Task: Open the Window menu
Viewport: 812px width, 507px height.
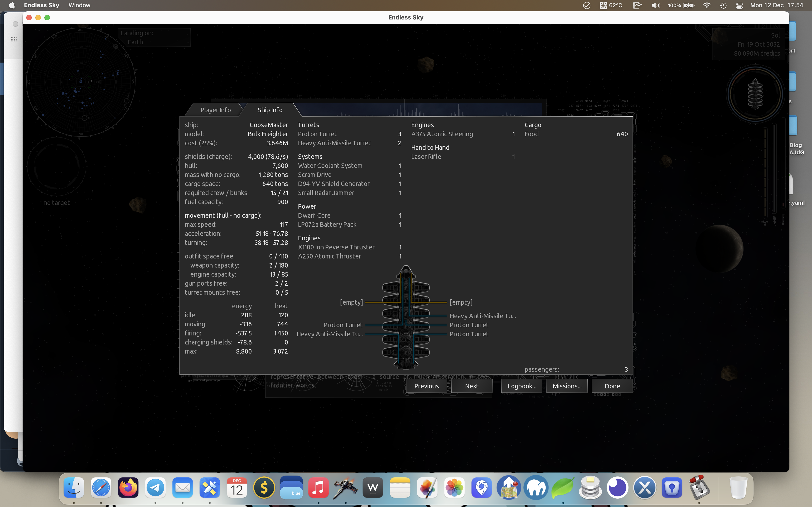Action: coord(79,5)
